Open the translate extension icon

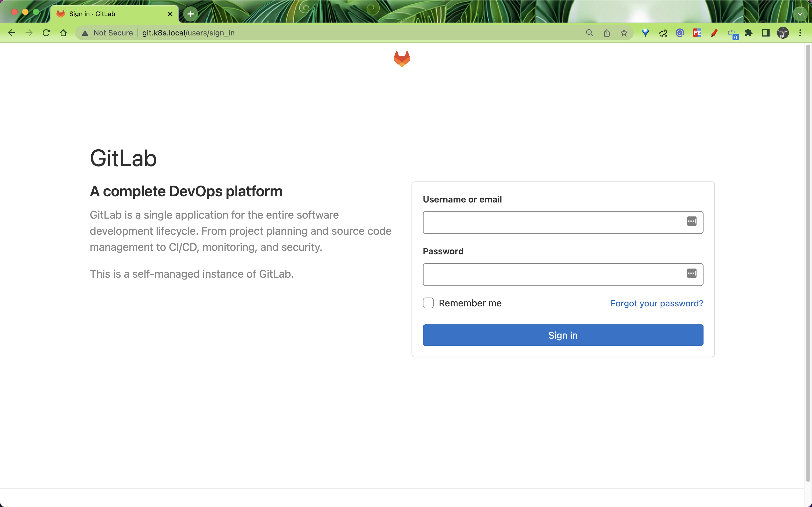click(x=662, y=33)
